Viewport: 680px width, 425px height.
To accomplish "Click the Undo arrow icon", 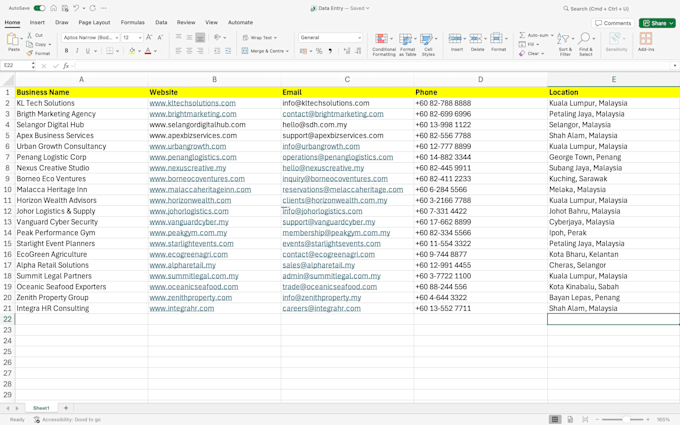I will tap(76, 8).
